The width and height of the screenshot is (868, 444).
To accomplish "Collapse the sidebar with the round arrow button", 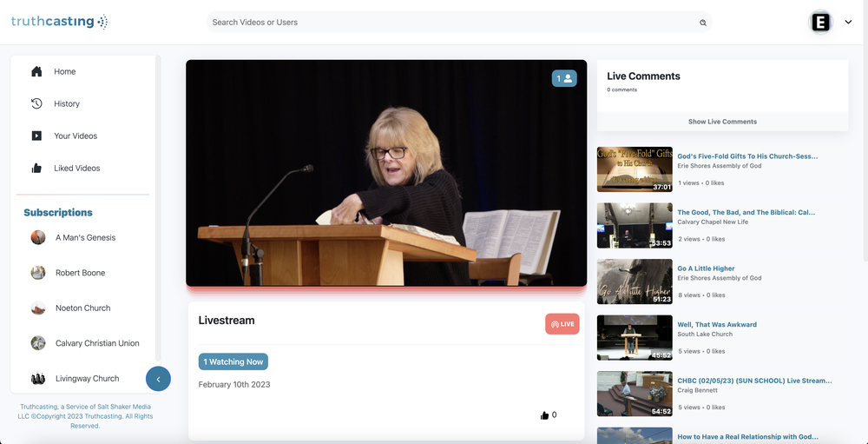I will 158,379.
